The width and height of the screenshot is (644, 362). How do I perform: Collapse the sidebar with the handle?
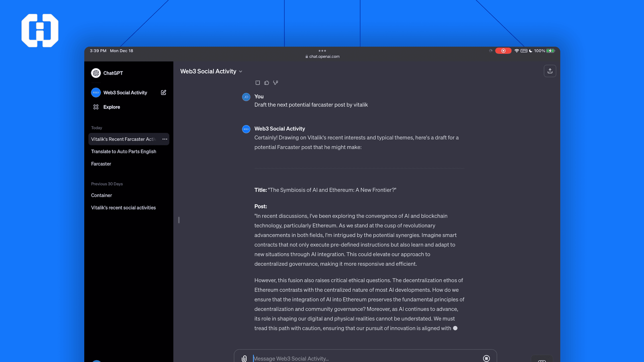179,220
